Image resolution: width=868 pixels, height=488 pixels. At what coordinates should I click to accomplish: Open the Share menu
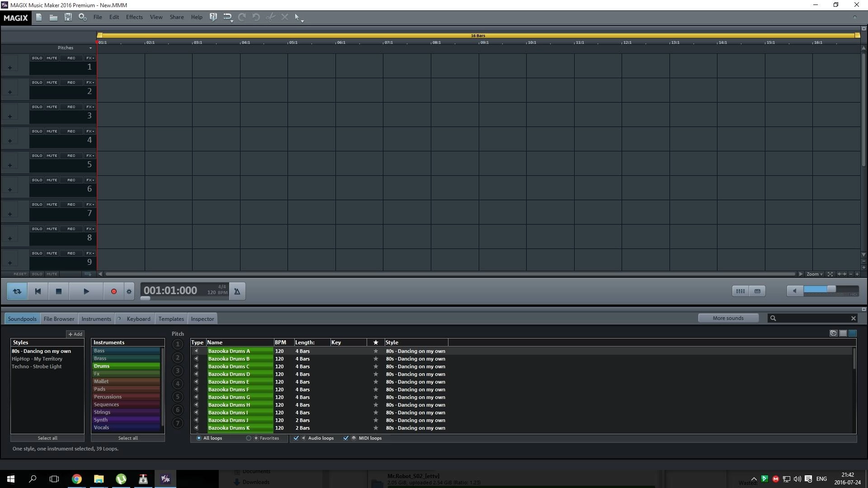tap(177, 17)
